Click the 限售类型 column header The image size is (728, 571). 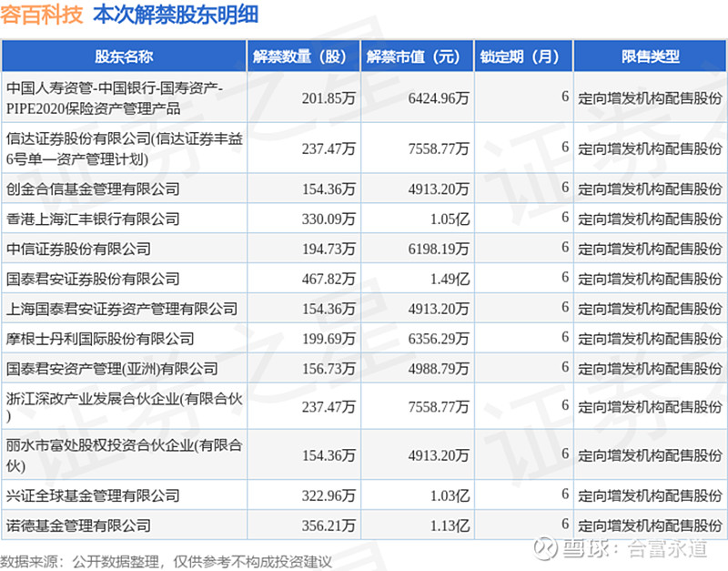(650, 56)
